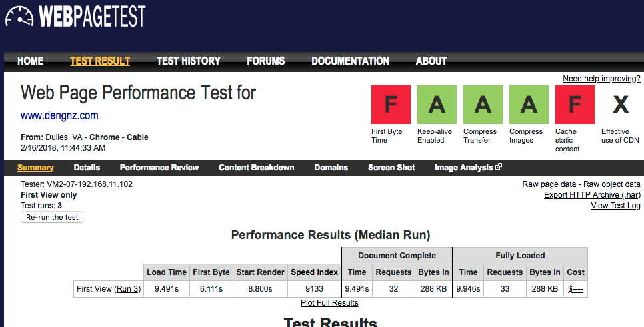644x327 pixels.
Task: Click the First View only text
Action: tap(49, 195)
